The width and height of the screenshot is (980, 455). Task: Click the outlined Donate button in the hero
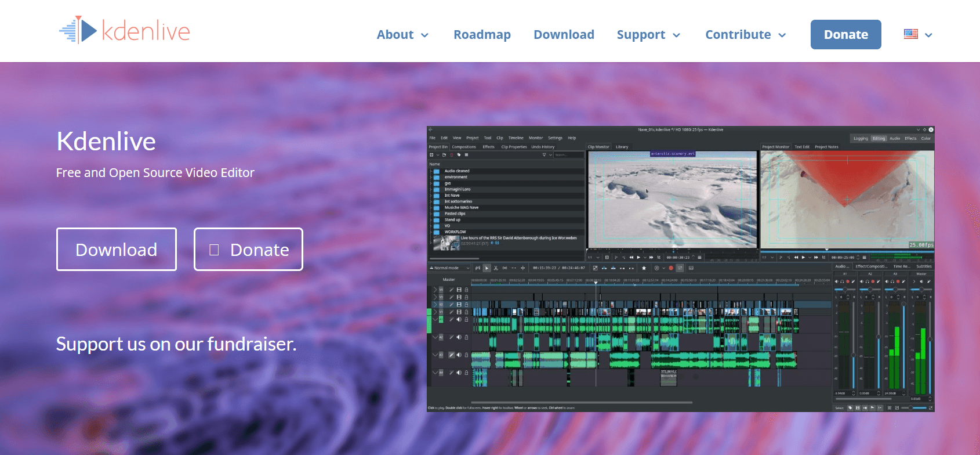click(x=248, y=250)
